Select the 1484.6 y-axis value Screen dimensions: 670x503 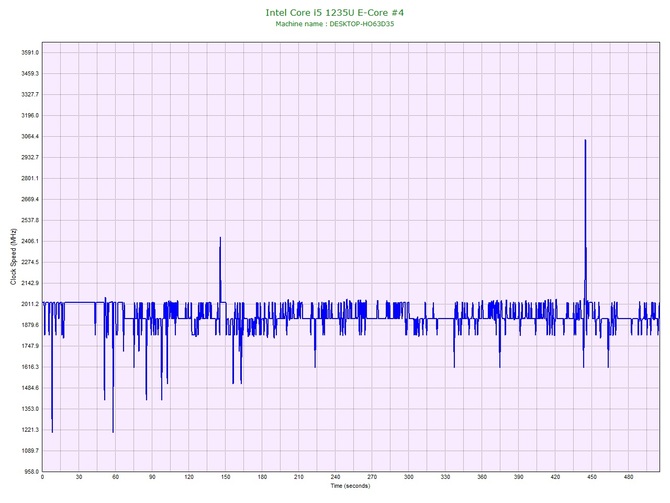(x=30, y=388)
